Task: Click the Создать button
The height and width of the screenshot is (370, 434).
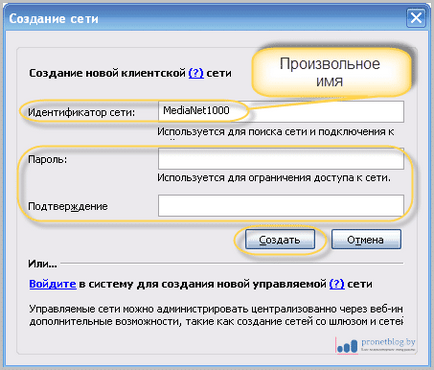Action: [280, 239]
